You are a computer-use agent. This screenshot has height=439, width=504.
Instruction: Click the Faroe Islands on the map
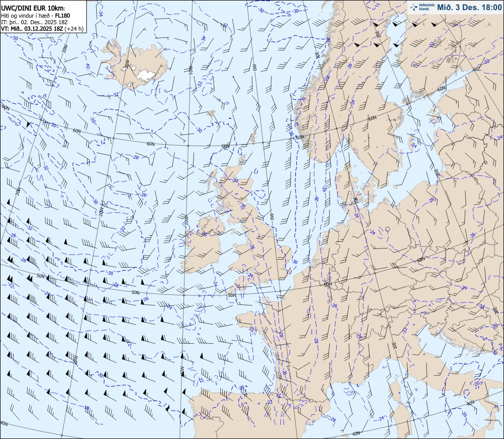click(x=211, y=114)
